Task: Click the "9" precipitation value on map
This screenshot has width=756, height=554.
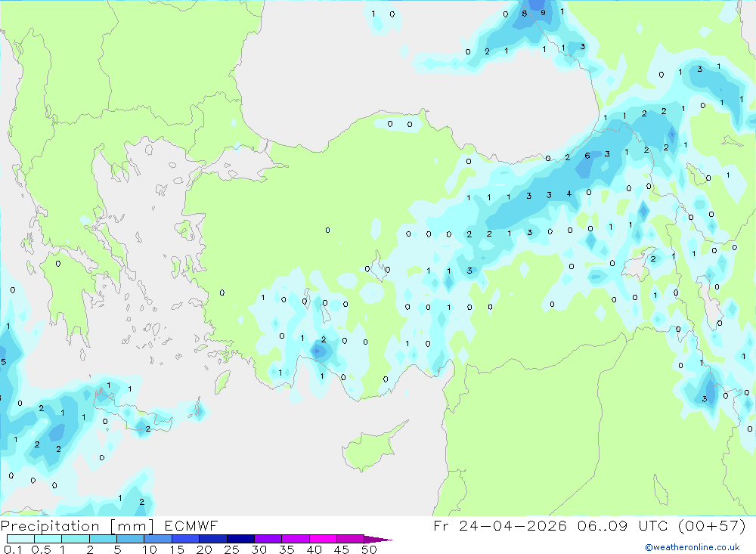Action: coord(543,13)
